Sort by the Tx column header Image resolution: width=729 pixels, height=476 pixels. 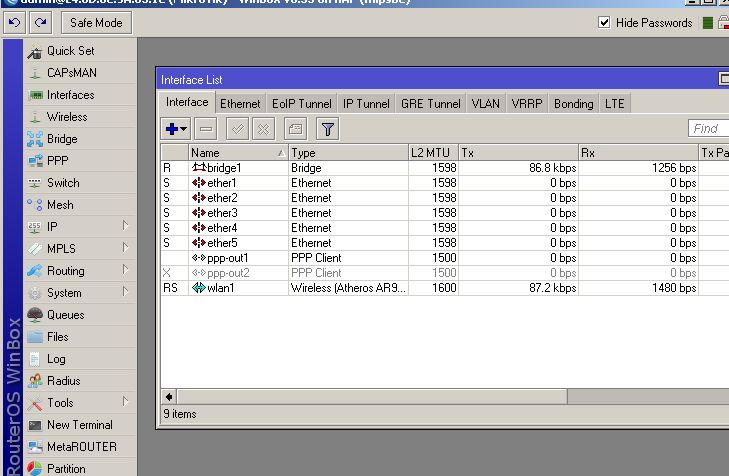coord(518,153)
